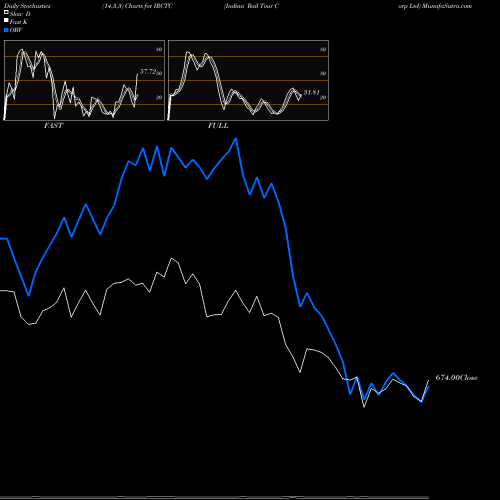Image resolution: width=500 pixels, height=500 pixels.
Task: Click the '(Indian Rail Tour C' company name text
Action: pyautogui.click(x=251, y=6)
